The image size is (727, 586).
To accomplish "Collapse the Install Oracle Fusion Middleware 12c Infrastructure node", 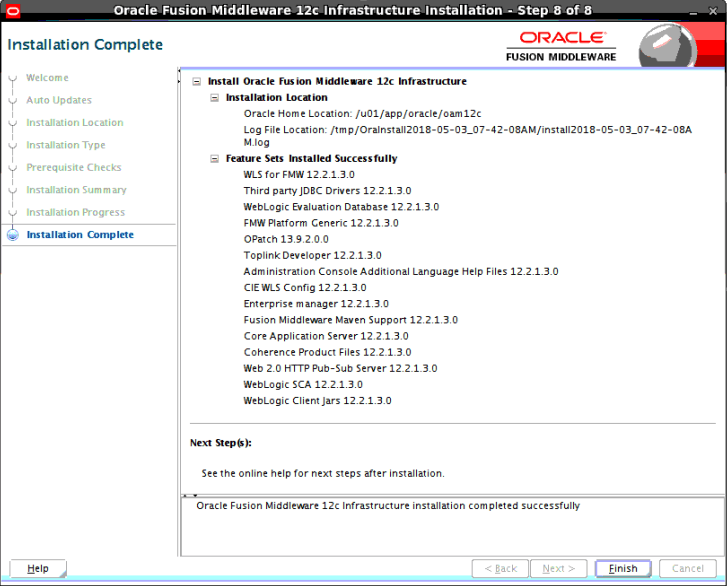I will 197,82.
